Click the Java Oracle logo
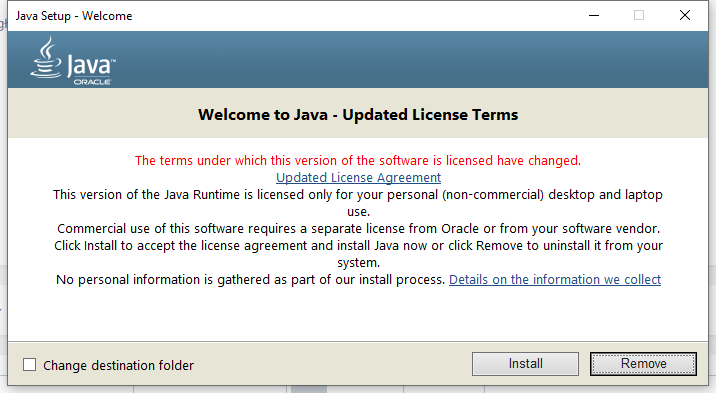The image size is (716, 393). pos(73,61)
